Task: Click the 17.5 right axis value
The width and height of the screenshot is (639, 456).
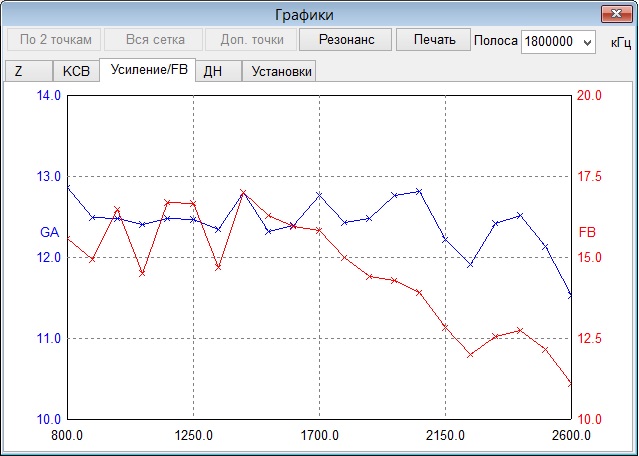Action: (x=589, y=176)
